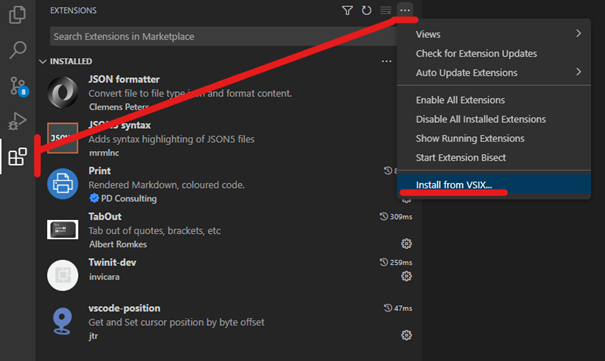The width and height of the screenshot is (605, 361).
Task: Select Install from VSIX...
Action: coord(494,184)
